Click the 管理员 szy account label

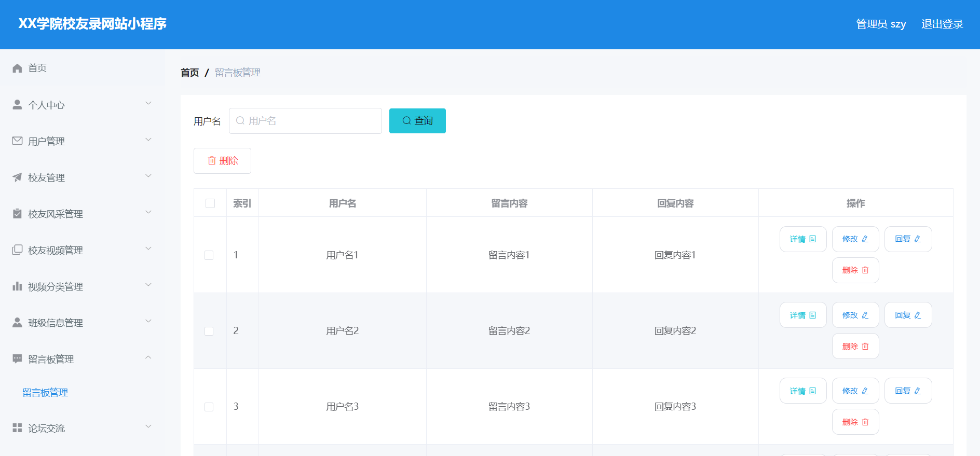pyautogui.click(x=881, y=24)
